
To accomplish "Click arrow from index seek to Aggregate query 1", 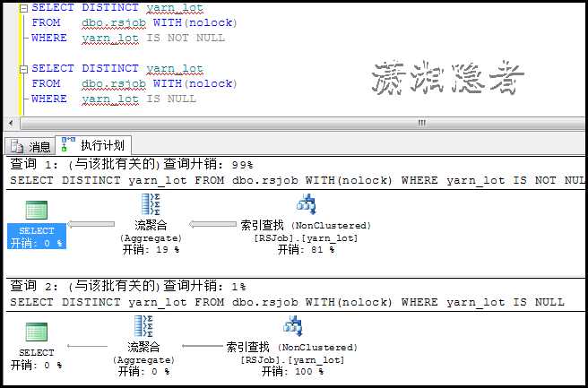I will tap(212, 224).
